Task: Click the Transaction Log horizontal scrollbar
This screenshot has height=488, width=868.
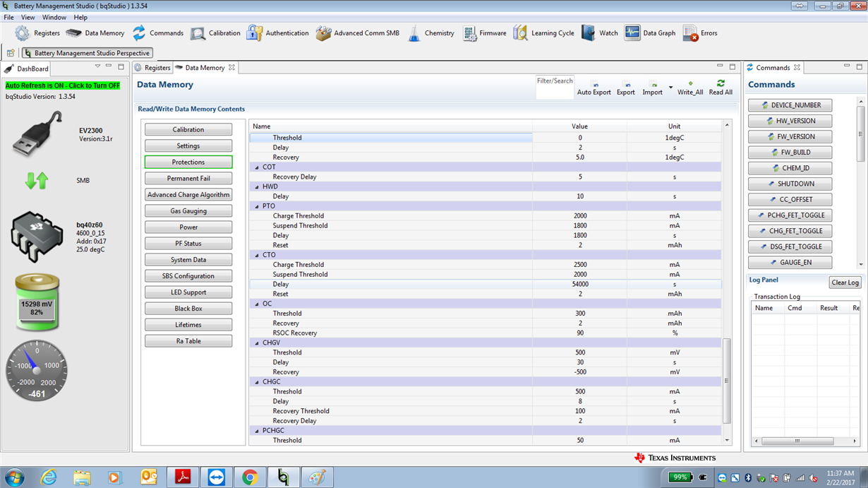Action: coord(797,441)
